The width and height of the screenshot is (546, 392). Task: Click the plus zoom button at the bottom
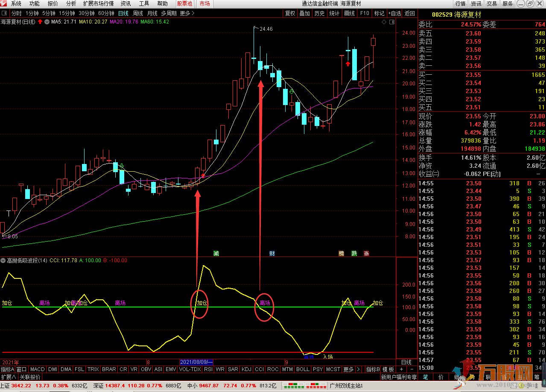401,369
